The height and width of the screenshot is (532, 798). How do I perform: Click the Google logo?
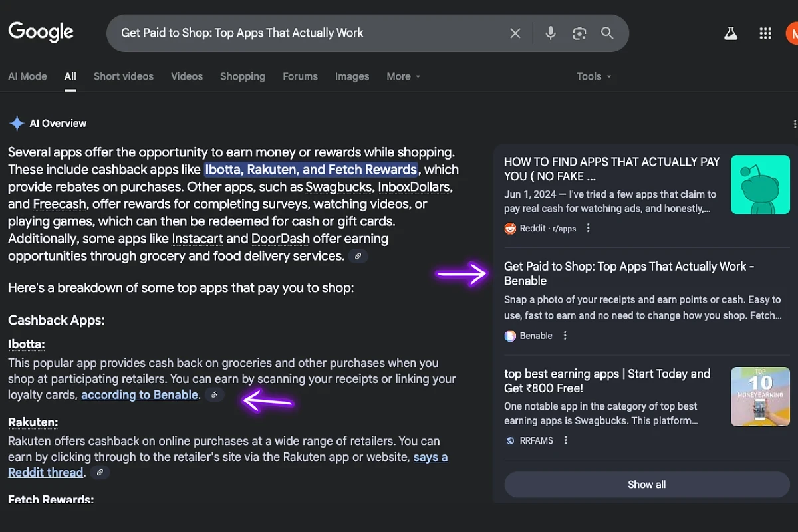[x=41, y=32]
